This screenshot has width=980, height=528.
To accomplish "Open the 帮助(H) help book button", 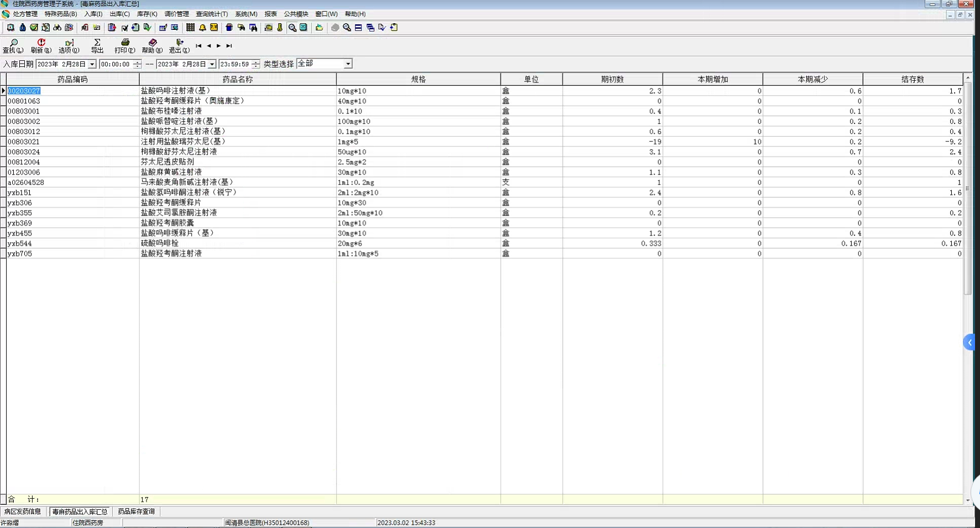I will (x=152, y=46).
